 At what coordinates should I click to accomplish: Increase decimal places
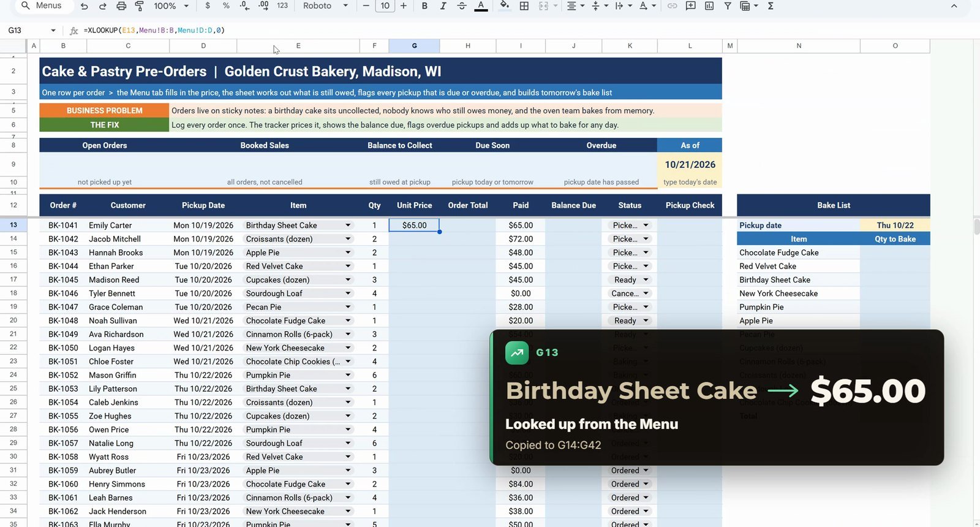tap(263, 6)
